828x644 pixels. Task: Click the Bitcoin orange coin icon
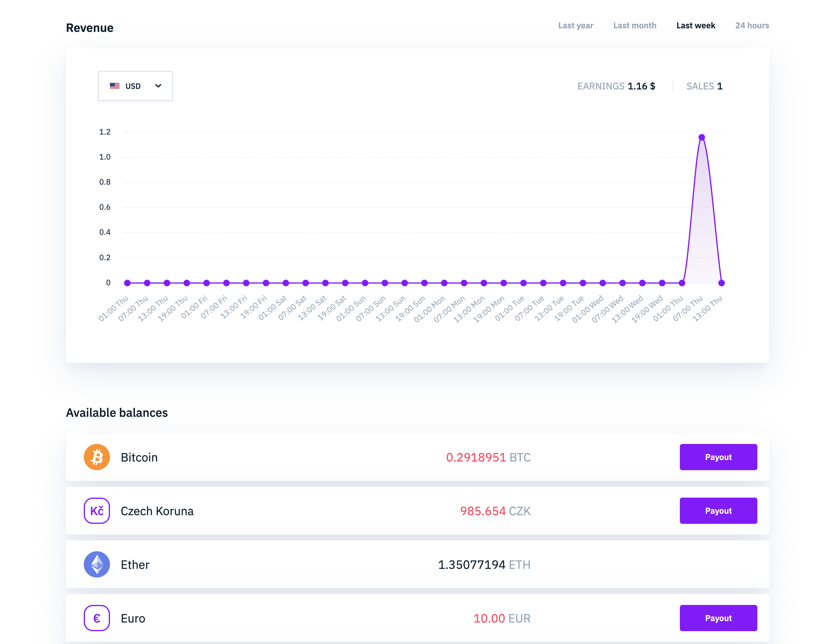point(97,457)
